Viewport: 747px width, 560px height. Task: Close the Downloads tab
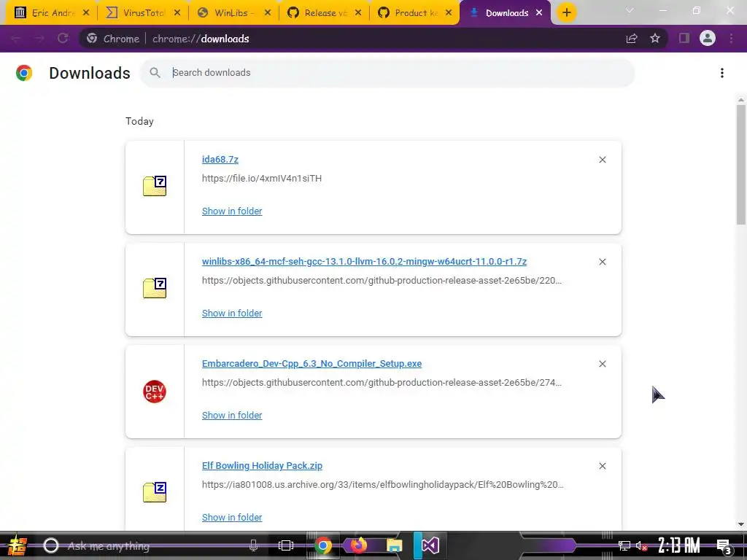click(x=539, y=13)
